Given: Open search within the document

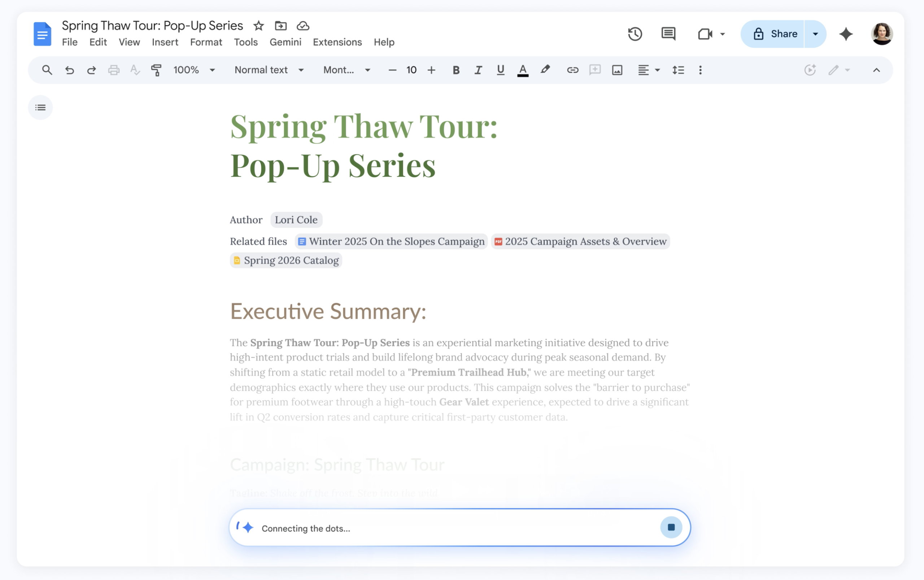Looking at the screenshot, I should [47, 70].
